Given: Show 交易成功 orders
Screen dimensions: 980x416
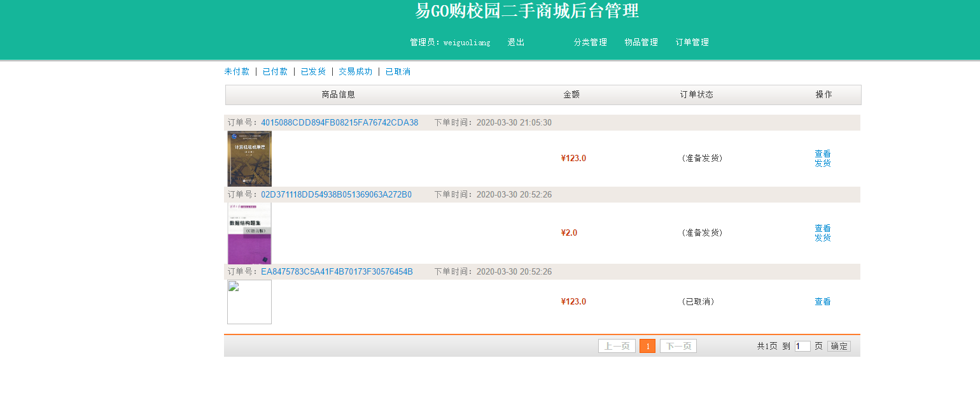Looking at the screenshot, I should (x=355, y=72).
